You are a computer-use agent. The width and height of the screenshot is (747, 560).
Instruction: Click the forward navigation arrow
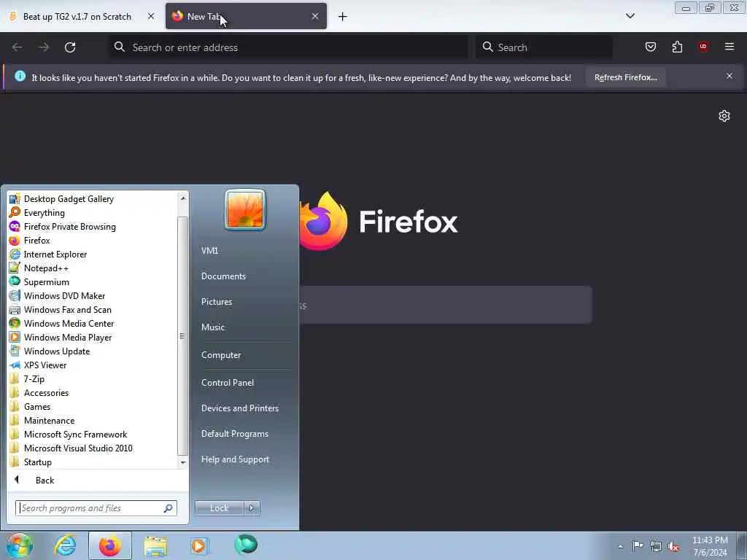pyautogui.click(x=44, y=47)
